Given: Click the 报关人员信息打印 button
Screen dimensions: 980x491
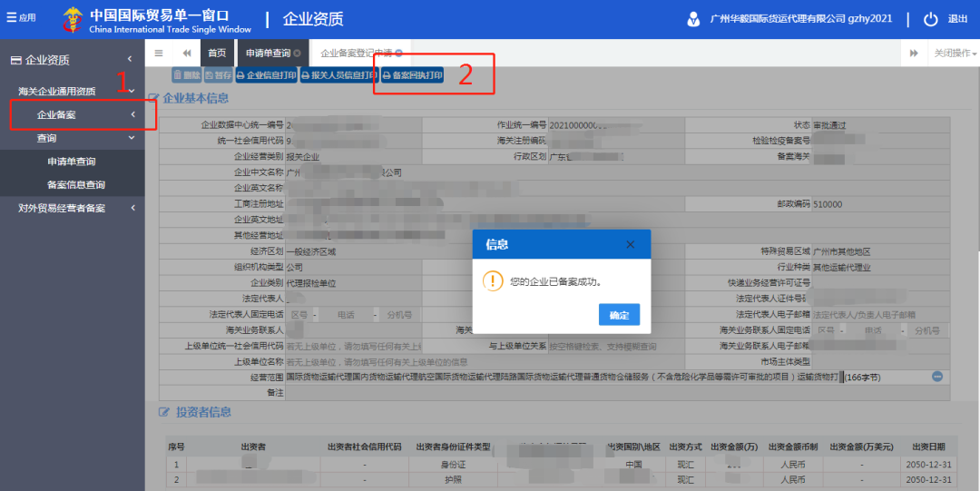Looking at the screenshot, I should click(x=339, y=75).
